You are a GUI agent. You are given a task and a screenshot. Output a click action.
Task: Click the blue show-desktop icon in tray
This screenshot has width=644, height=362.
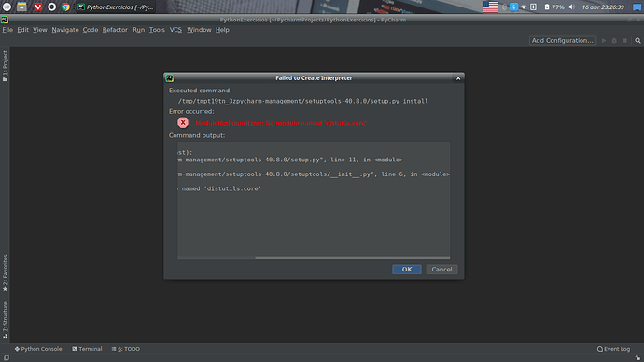pyautogui.click(x=637, y=7)
